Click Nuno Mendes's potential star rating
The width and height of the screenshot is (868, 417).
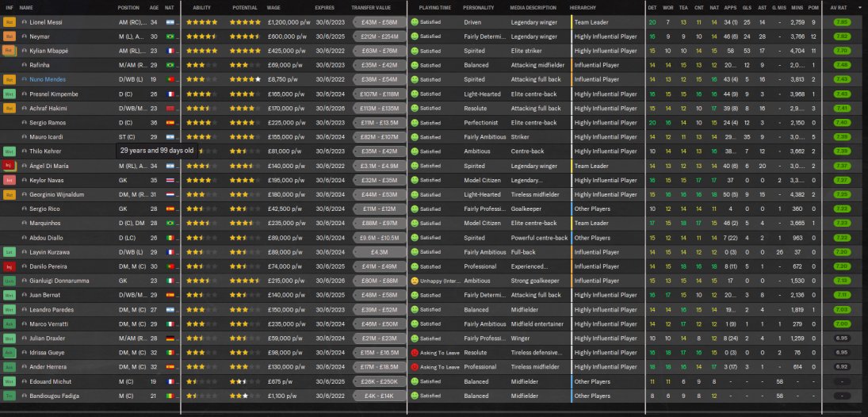pyautogui.click(x=245, y=80)
